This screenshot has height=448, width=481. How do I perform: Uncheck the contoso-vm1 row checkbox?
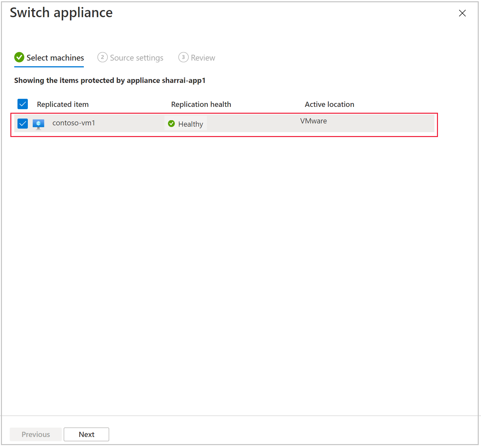(23, 123)
